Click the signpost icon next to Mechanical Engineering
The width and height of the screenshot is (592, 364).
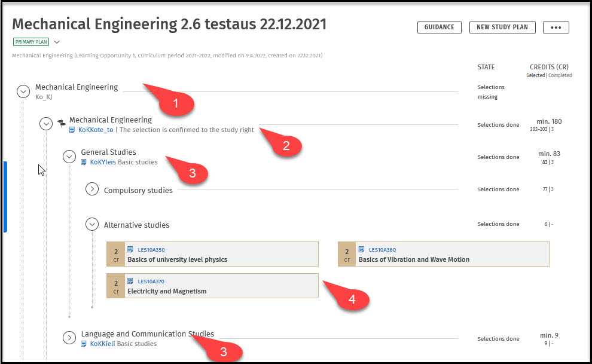pyautogui.click(x=61, y=123)
